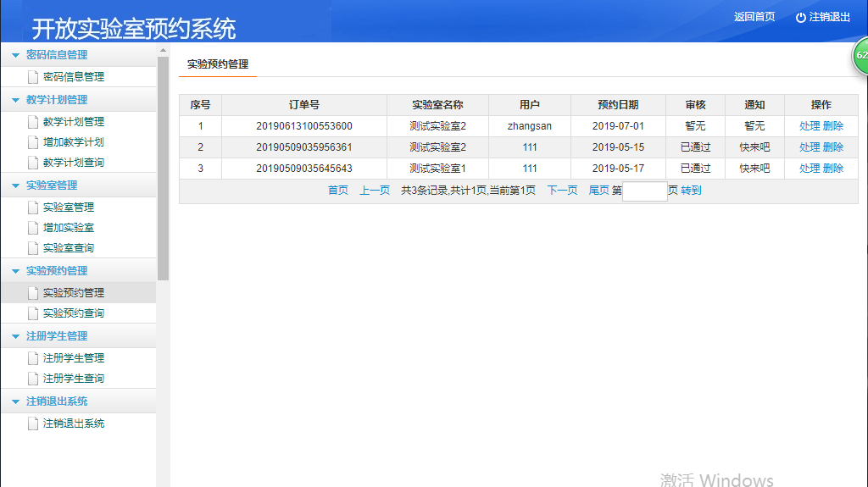This screenshot has height=487, width=868.
Task: Click 处理 for order 20190509035956361
Action: [x=810, y=147]
